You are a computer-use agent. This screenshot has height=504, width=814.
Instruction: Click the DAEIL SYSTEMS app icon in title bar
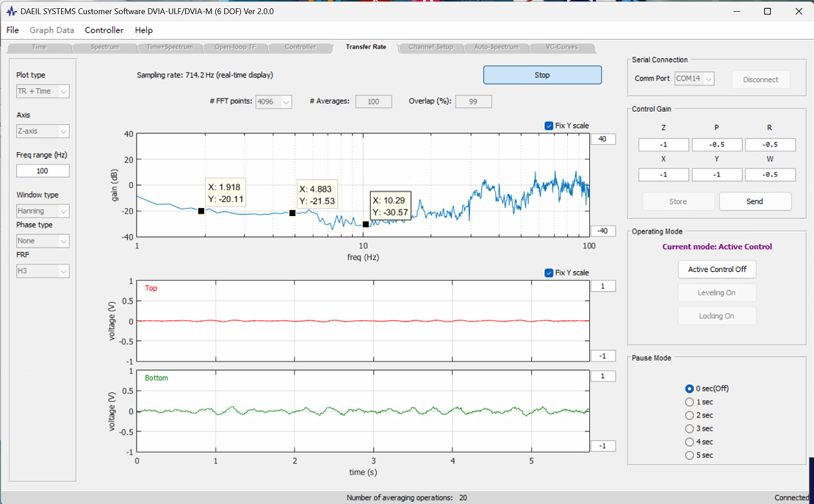pos(12,11)
